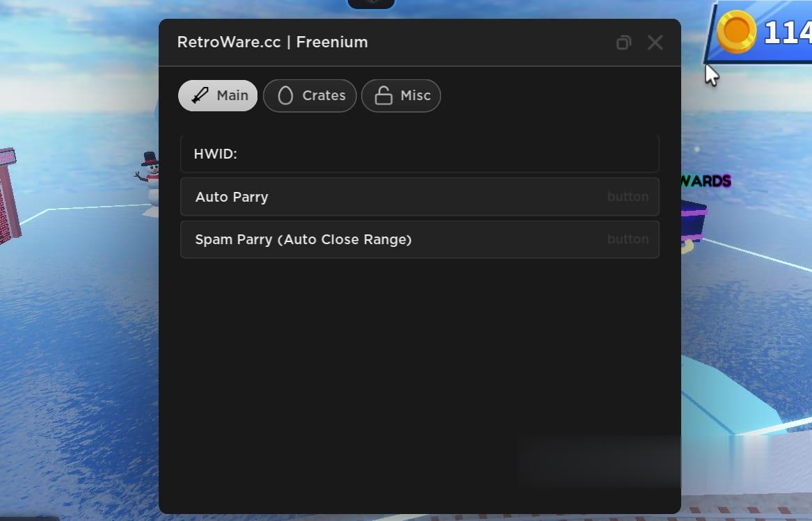This screenshot has width=812, height=521.
Task: Click the gold coin icon
Action: click(x=736, y=32)
